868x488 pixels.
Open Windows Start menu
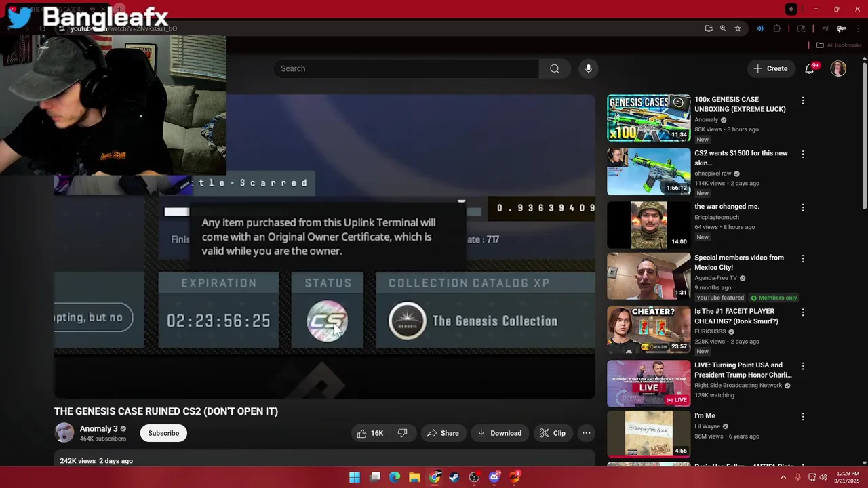click(x=355, y=477)
